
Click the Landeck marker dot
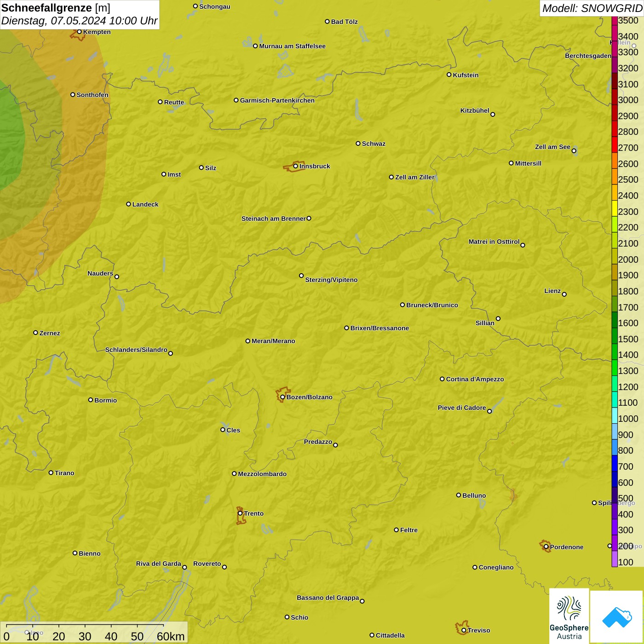click(x=129, y=204)
